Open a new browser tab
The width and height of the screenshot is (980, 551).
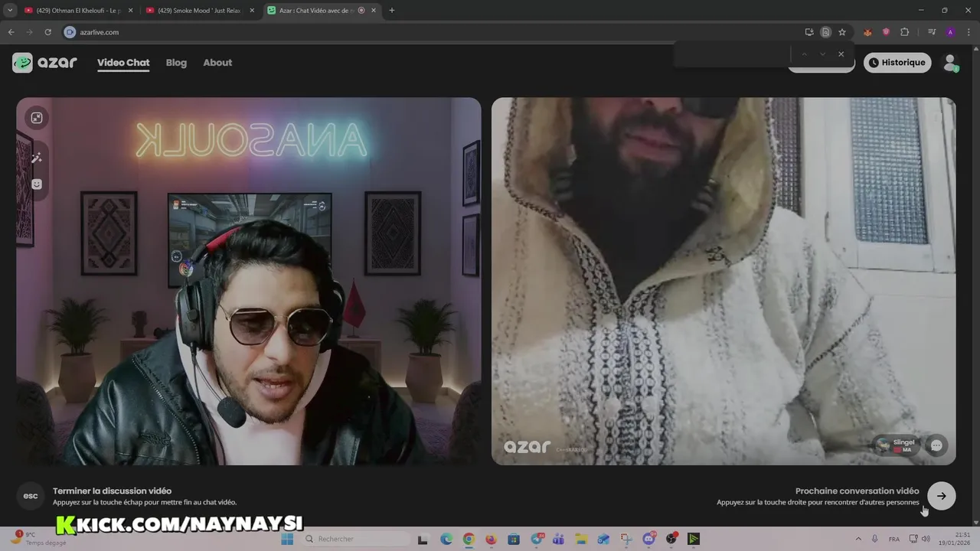pyautogui.click(x=392, y=11)
